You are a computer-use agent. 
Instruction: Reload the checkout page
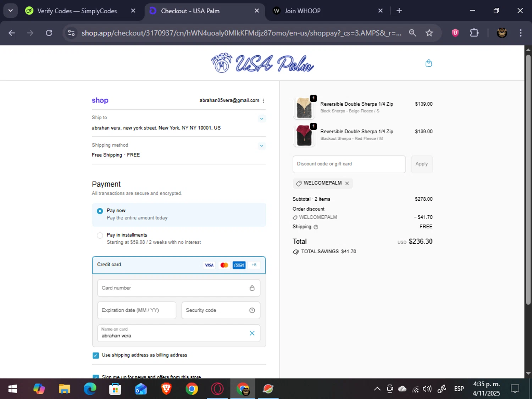[49, 33]
